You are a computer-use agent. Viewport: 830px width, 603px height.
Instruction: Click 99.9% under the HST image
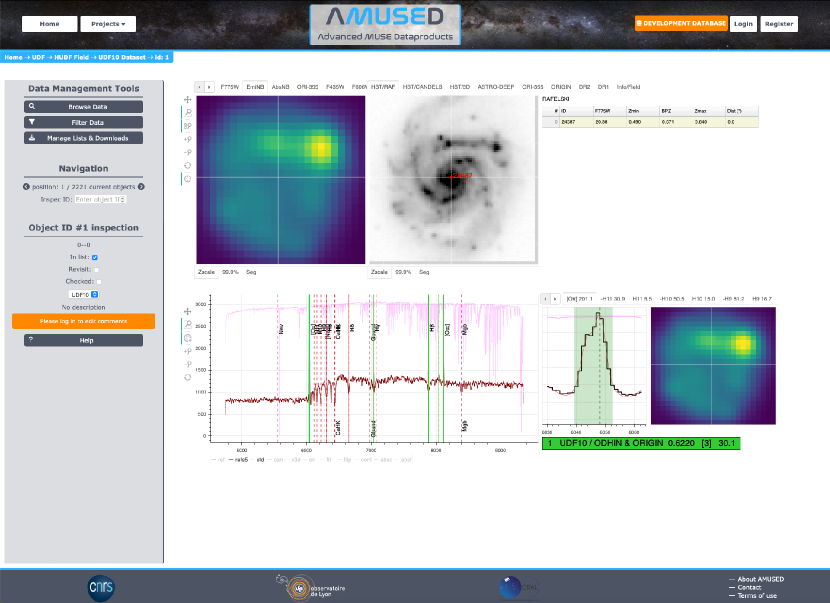pos(403,272)
